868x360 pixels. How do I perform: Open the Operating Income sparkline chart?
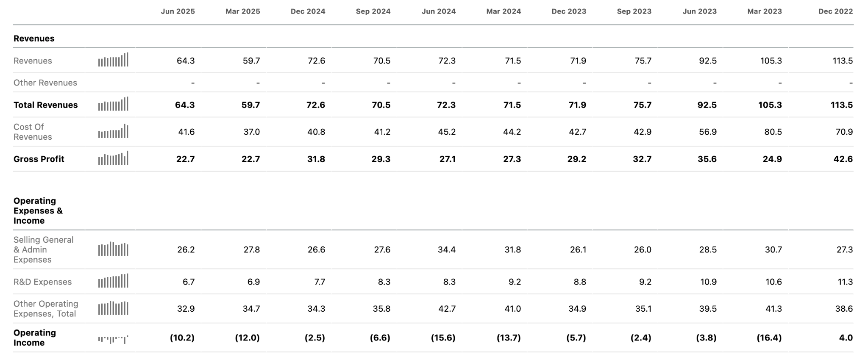click(x=113, y=339)
